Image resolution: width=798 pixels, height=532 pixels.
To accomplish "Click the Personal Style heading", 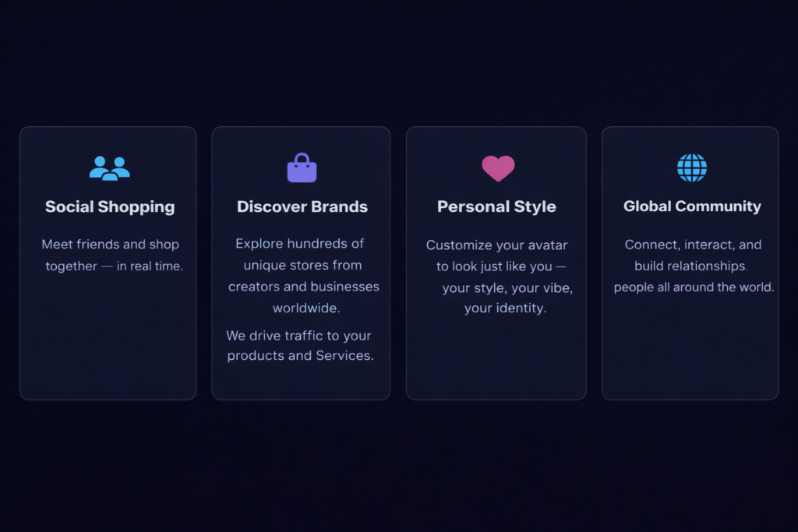I will [496, 206].
